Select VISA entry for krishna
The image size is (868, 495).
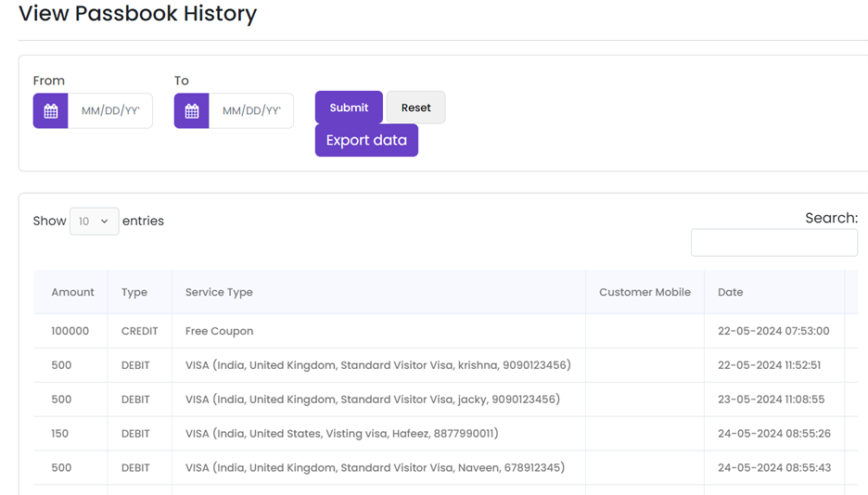coord(378,365)
